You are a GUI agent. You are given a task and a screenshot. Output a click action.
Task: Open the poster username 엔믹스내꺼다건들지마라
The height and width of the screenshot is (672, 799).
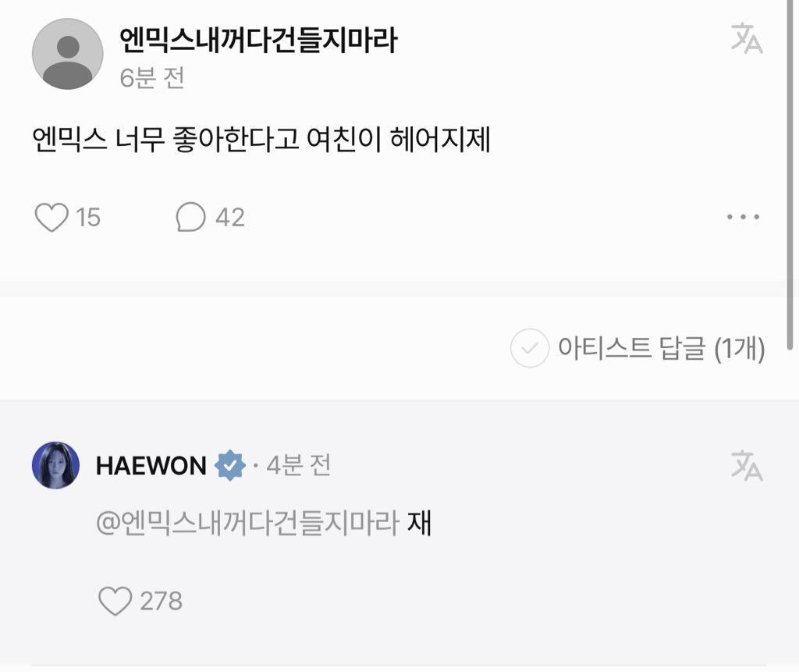click(x=257, y=40)
